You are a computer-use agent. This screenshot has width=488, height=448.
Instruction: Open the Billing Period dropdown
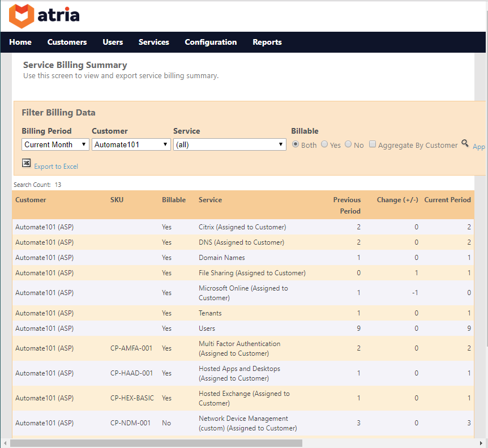tap(55, 144)
